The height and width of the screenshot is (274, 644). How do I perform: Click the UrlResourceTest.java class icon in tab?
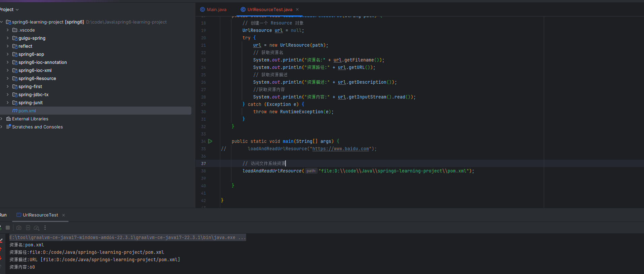pos(243,9)
